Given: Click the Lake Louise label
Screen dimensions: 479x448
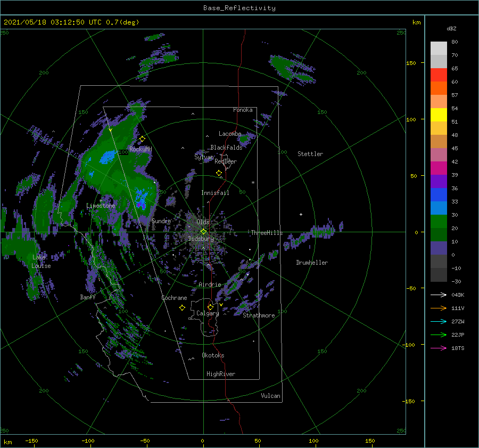Looking at the screenshot, I should point(41,262).
